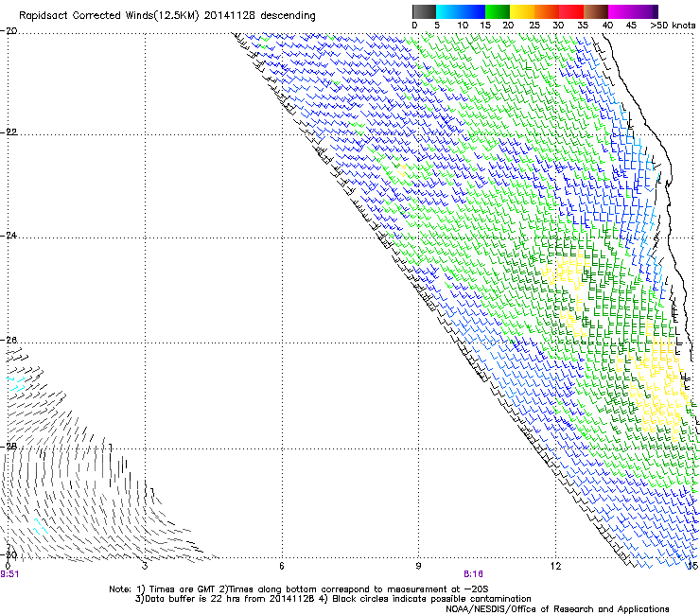Image resolution: width=700 pixels, height=615 pixels.
Task: Click the longitude label '12'
Action: coord(555,566)
